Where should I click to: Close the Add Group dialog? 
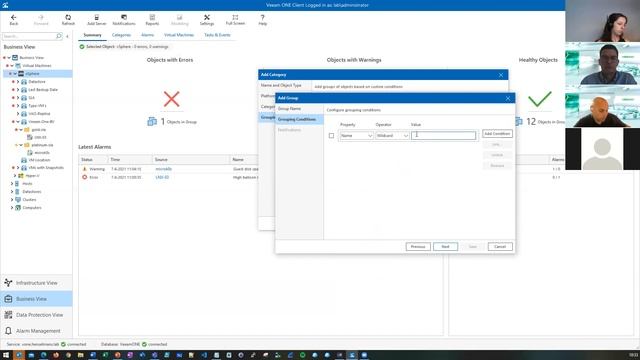click(508, 98)
